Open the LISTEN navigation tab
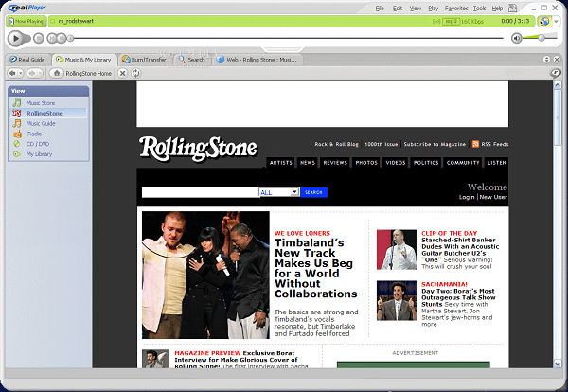This screenshot has width=568, height=392. (497, 163)
